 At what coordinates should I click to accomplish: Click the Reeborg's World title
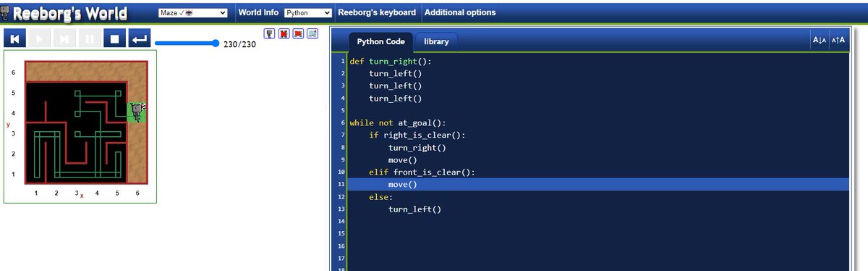coord(69,14)
